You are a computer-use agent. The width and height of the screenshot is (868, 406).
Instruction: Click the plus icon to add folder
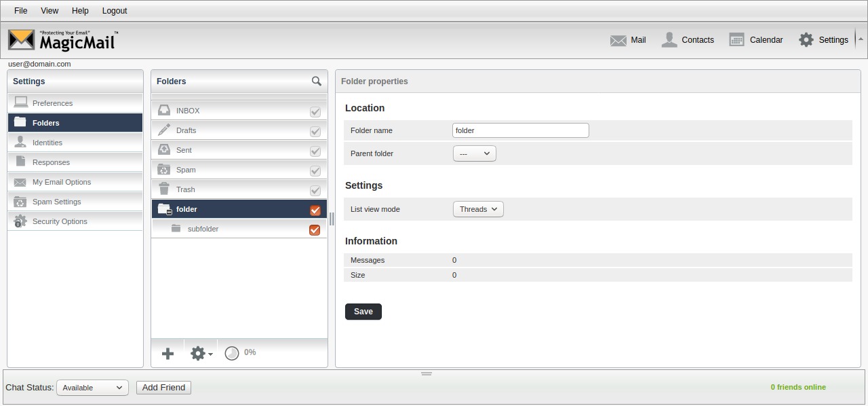(167, 353)
